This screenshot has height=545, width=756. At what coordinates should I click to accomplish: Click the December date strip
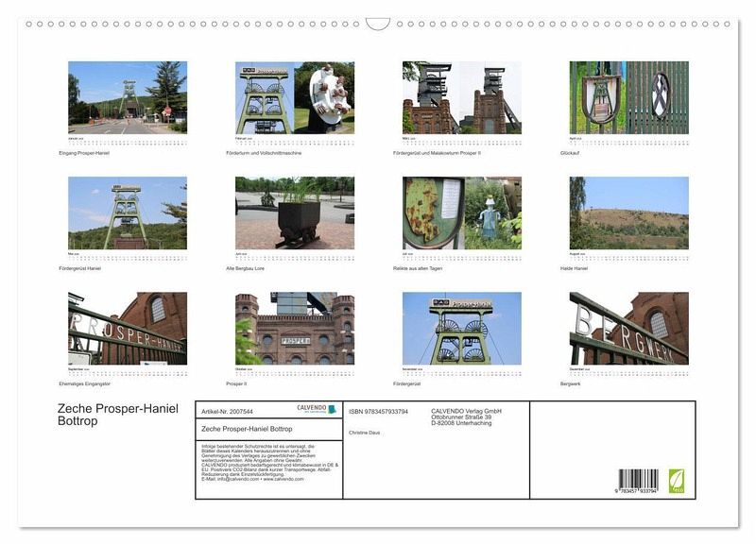click(x=629, y=372)
